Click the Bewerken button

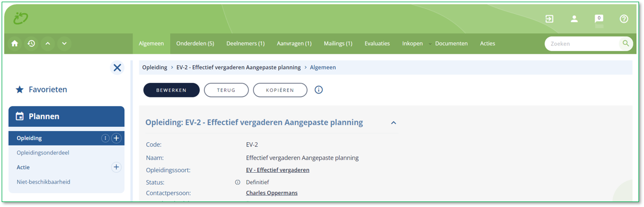click(x=171, y=90)
